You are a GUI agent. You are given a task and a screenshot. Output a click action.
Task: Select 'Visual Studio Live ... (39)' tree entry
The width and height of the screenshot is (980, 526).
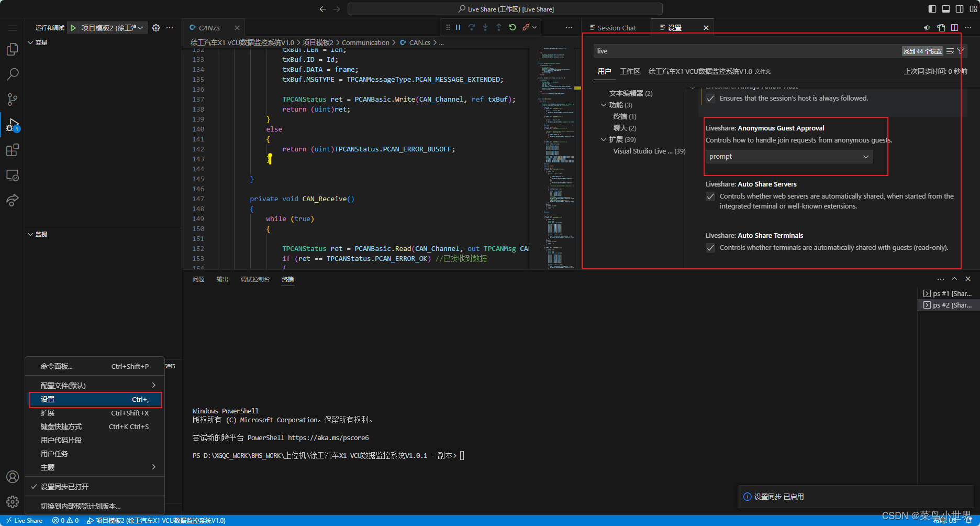pos(649,151)
